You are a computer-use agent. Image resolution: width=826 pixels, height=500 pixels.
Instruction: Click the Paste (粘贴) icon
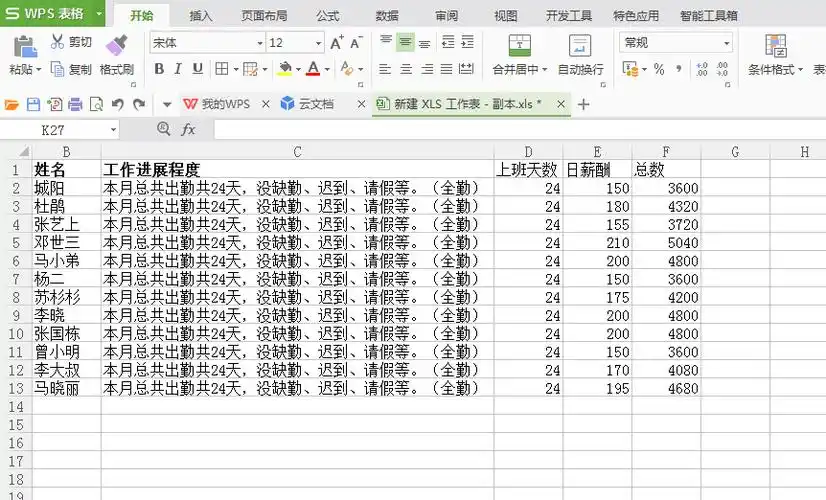[x=24, y=46]
